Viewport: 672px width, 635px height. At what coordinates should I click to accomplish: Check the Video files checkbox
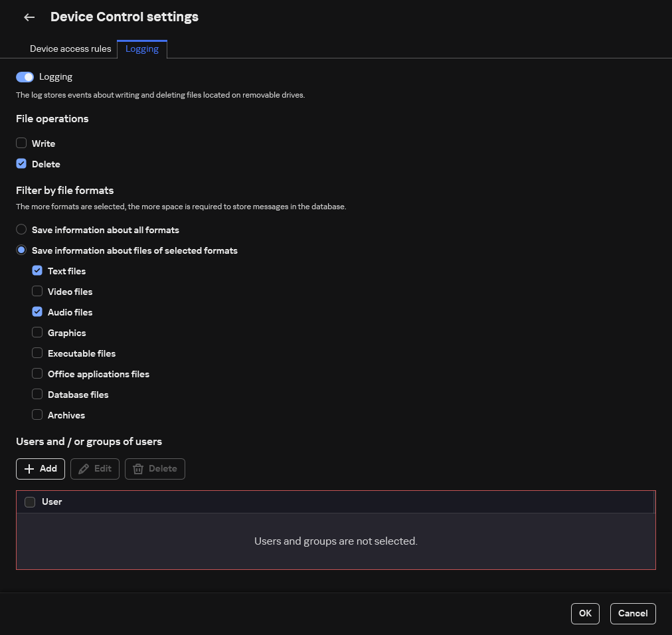[37, 292]
